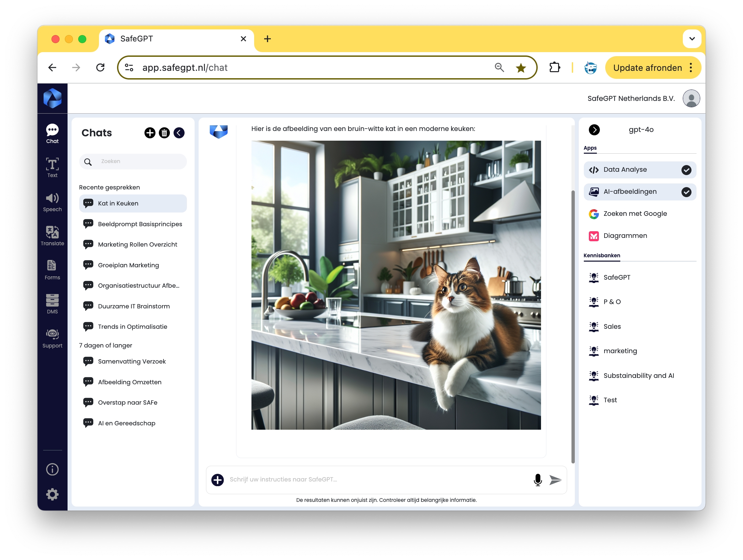743x560 pixels.
Task: Click the info icon in the sidebar
Action: pos(52,469)
